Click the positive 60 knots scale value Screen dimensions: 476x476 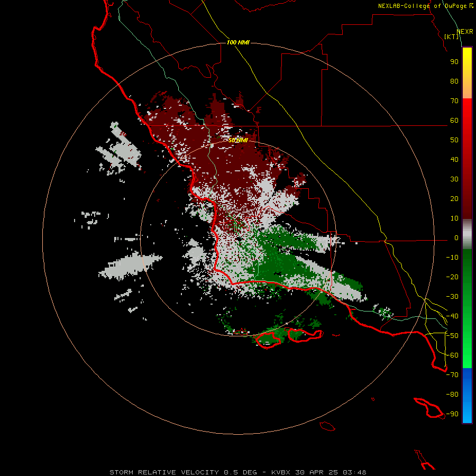coord(454,121)
